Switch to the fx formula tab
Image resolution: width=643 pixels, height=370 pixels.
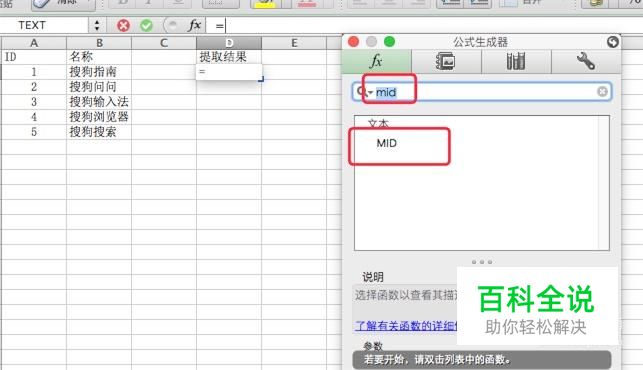[x=377, y=62]
